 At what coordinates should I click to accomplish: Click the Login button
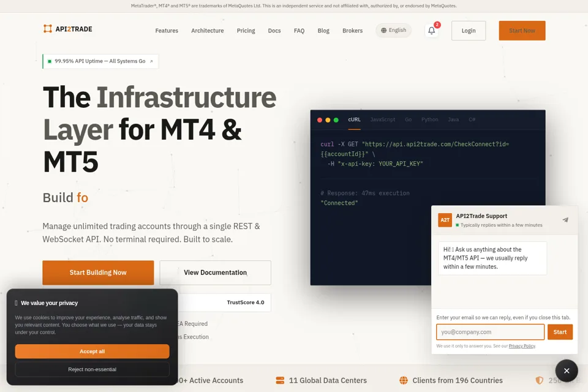(x=469, y=31)
